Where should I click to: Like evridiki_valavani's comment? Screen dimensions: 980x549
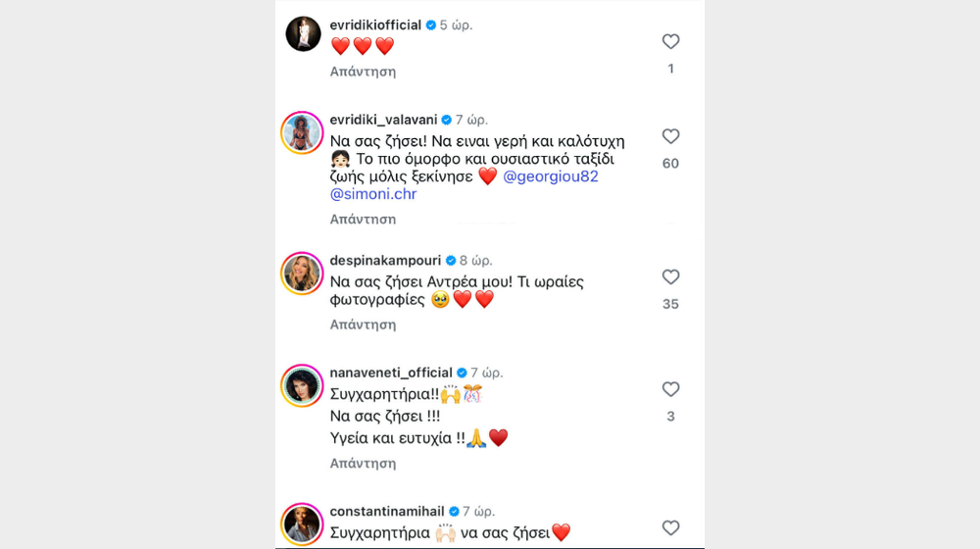pos(670,136)
